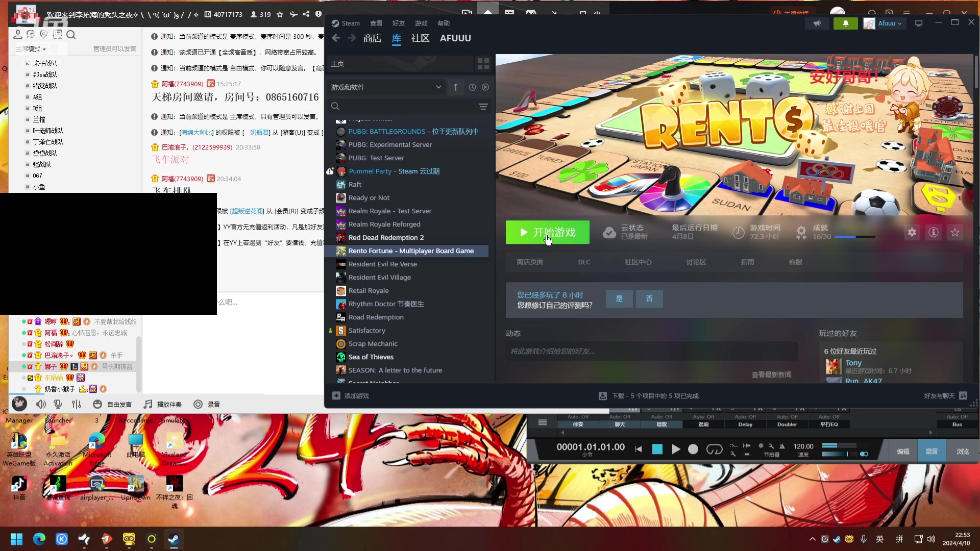Start playback in the DAW transport
The width and height of the screenshot is (980, 551).
click(x=676, y=449)
